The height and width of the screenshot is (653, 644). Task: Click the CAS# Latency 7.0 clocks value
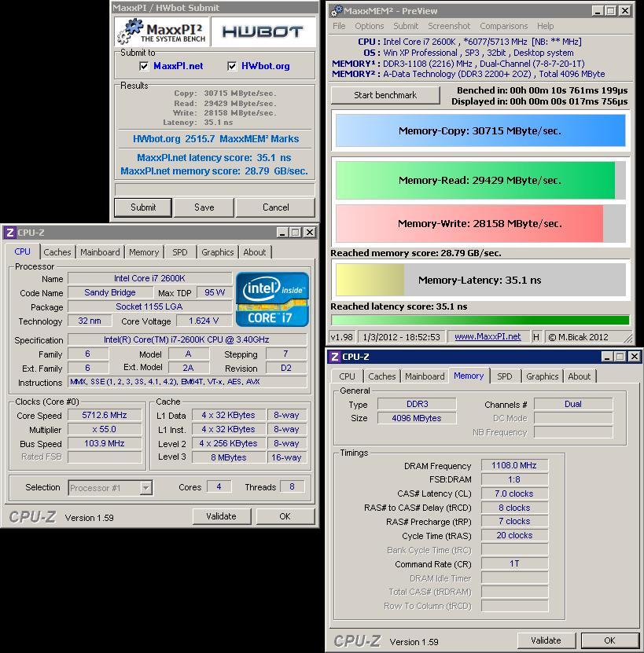(514, 493)
